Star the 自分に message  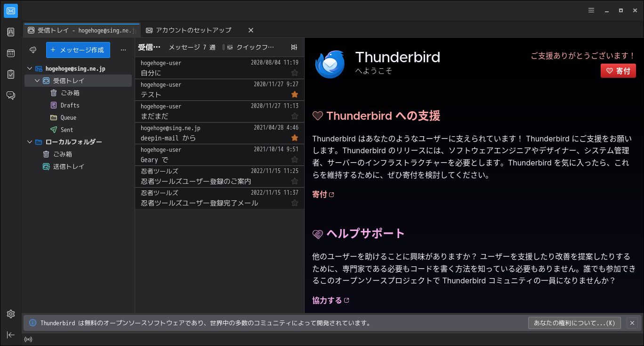click(295, 73)
